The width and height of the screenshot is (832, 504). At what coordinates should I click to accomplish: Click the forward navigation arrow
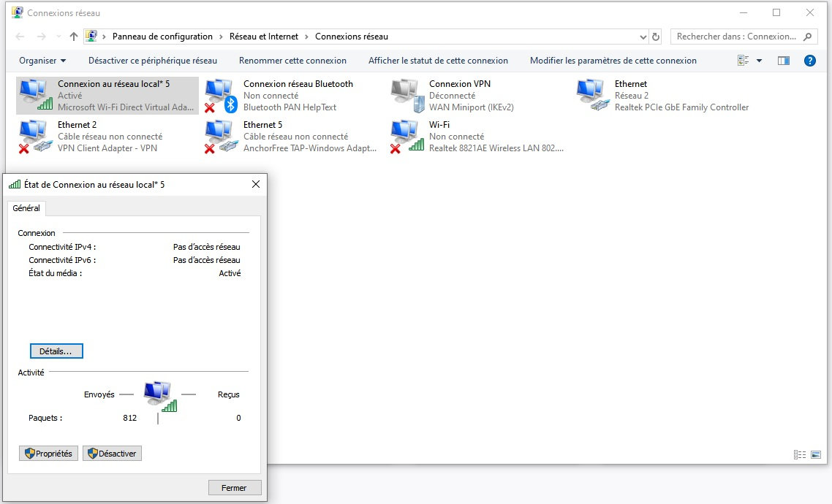pos(42,37)
